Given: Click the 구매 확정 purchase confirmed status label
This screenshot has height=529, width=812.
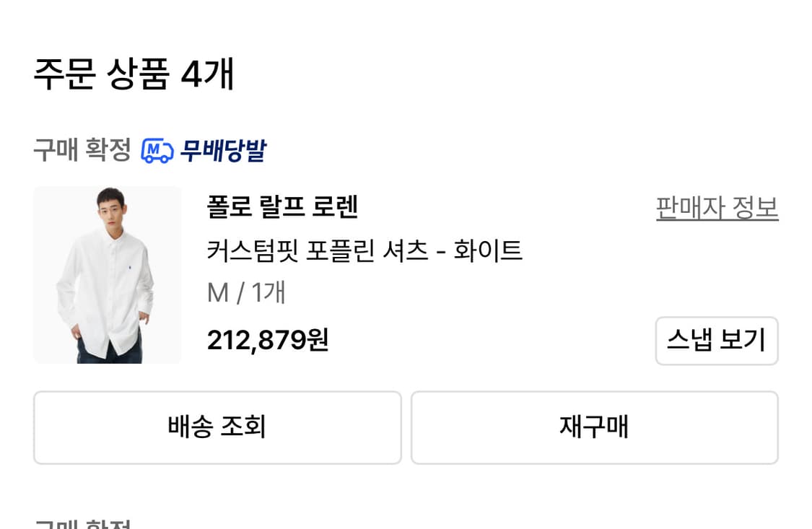Looking at the screenshot, I should pos(79,149).
